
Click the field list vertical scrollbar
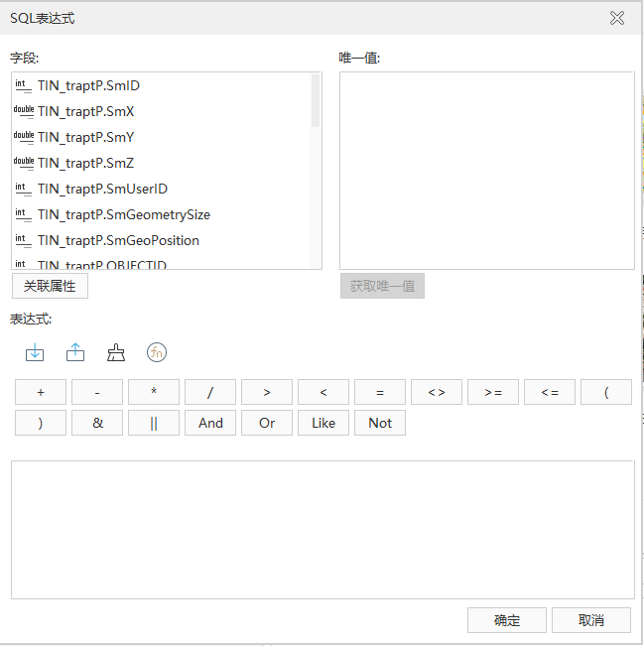pyautogui.click(x=316, y=100)
